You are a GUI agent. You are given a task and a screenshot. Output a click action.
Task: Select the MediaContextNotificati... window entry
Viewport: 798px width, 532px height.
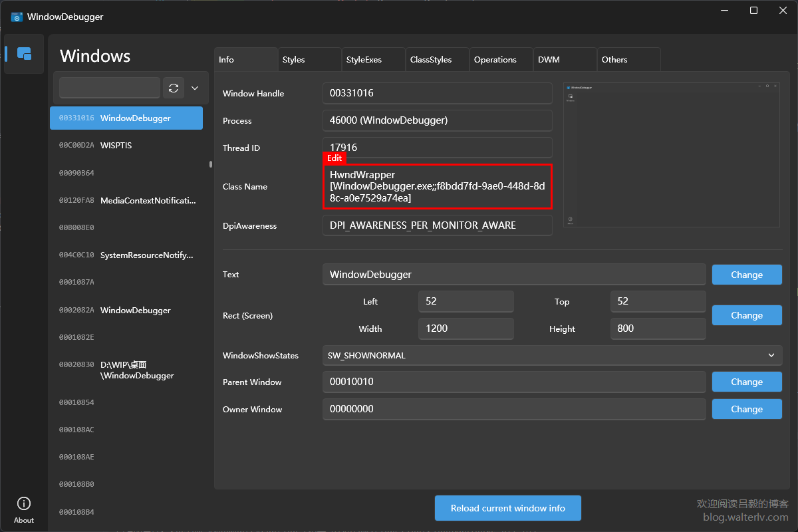point(126,200)
